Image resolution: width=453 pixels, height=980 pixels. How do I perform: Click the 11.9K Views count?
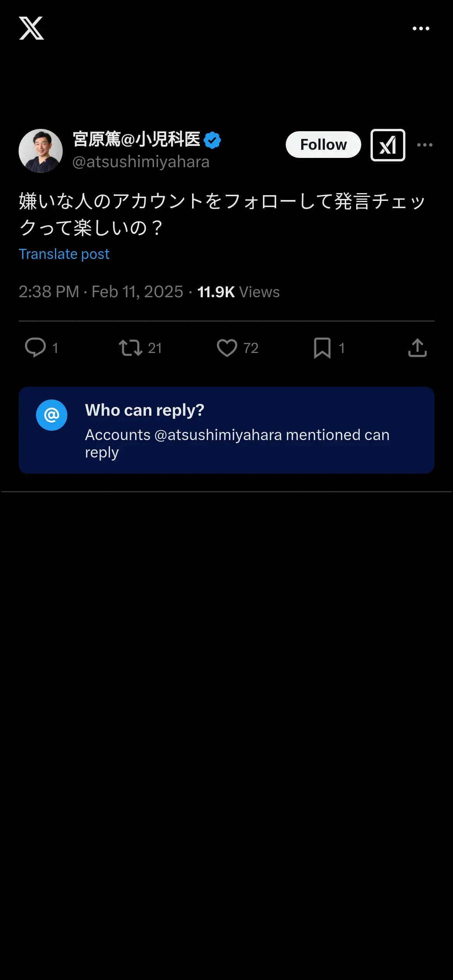(239, 292)
